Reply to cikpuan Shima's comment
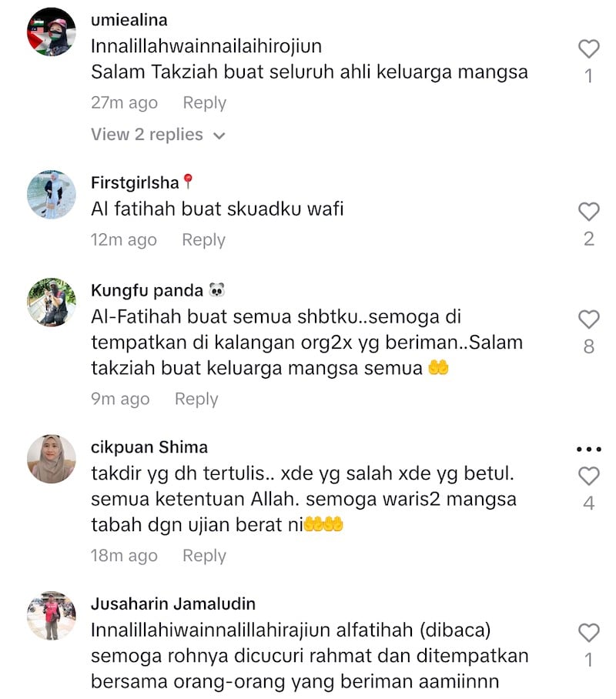 [204, 556]
